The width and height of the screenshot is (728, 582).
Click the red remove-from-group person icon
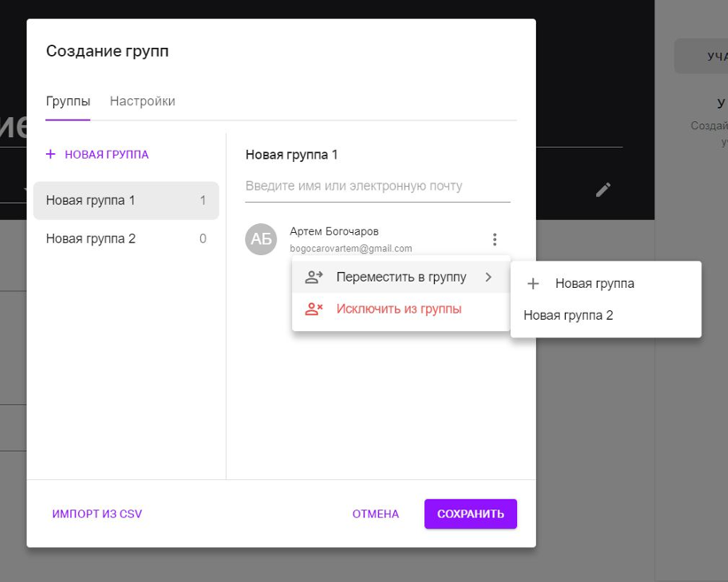pyautogui.click(x=314, y=309)
